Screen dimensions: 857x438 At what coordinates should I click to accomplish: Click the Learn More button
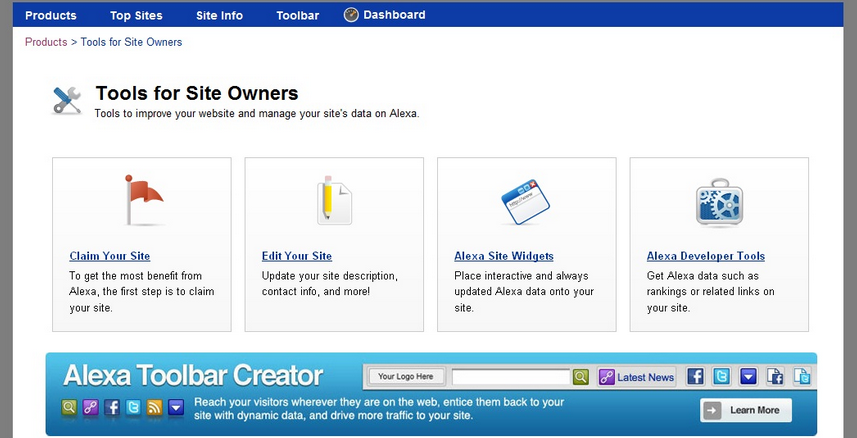[x=746, y=410]
